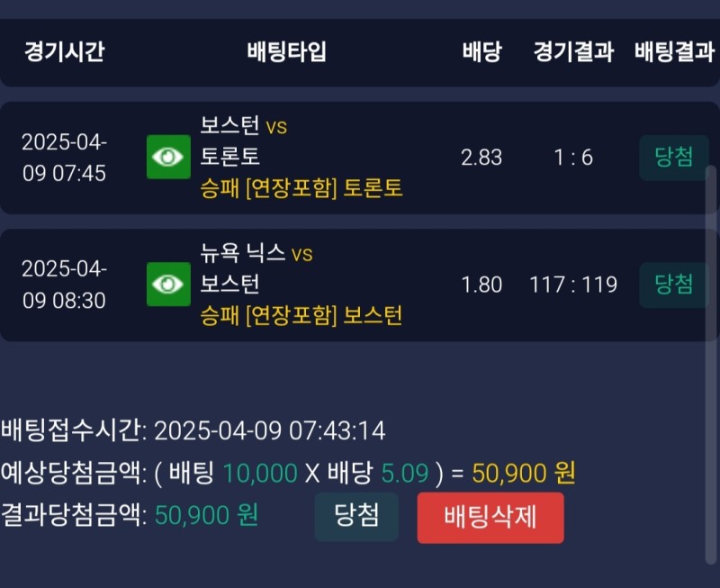The width and height of the screenshot is (720, 588).
Task: Select the 당첨 badge on the 뉴욕 닉스 row
Action: click(x=674, y=285)
